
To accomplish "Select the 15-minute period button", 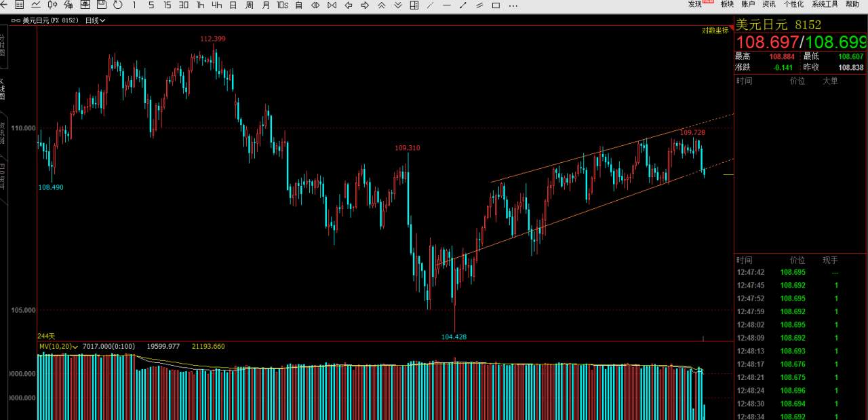I will (167, 5).
